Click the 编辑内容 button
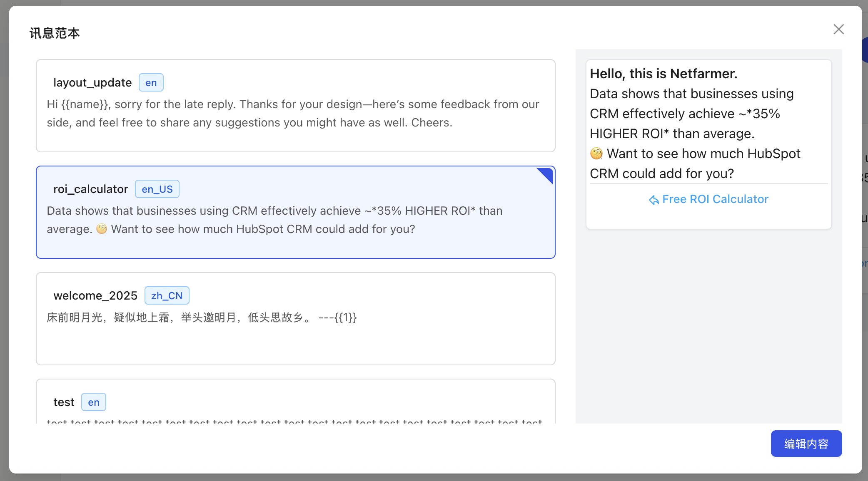This screenshot has width=868, height=481. pyautogui.click(x=806, y=444)
